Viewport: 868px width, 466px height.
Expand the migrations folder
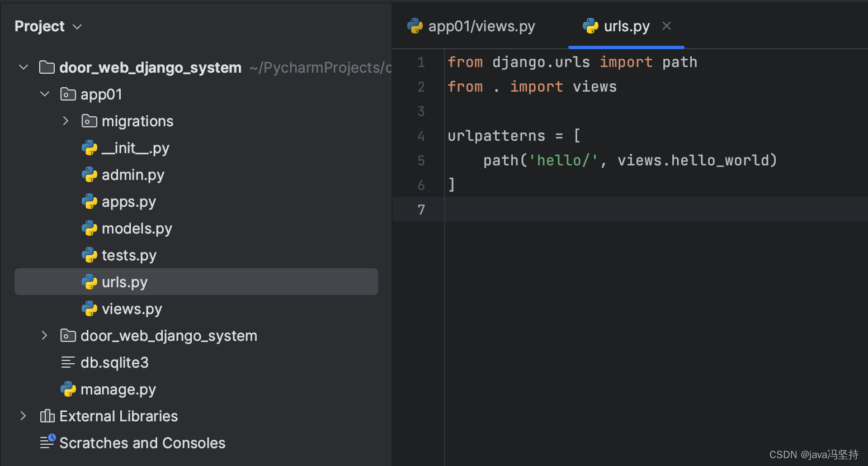coord(66,121)
